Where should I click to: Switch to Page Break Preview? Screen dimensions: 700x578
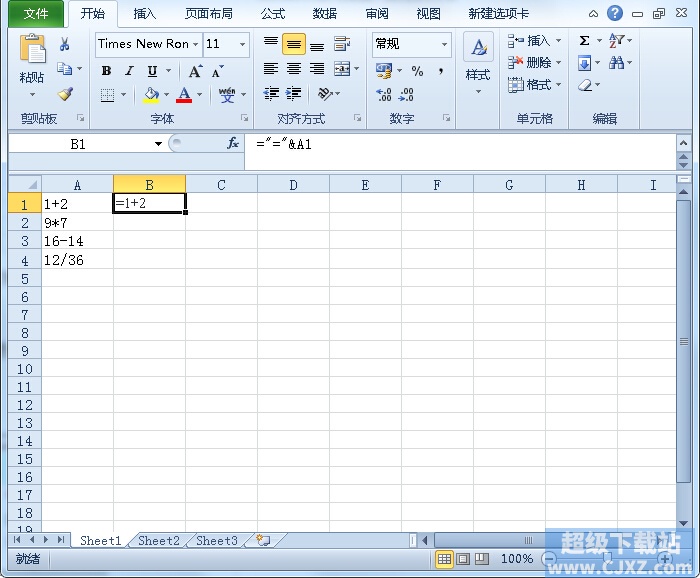pos(481,558)
